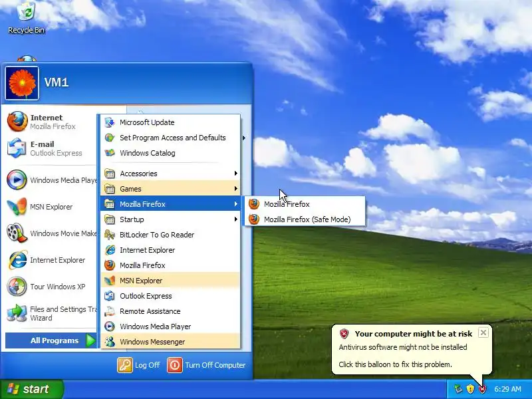The image size is (532, 399).
Task: Click the highlighted Mozilla Firefox folder
Action: point(170,204)
